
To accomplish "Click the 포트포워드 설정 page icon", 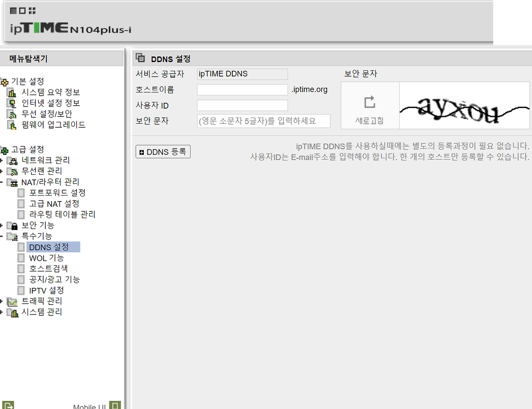I will 21,193.
